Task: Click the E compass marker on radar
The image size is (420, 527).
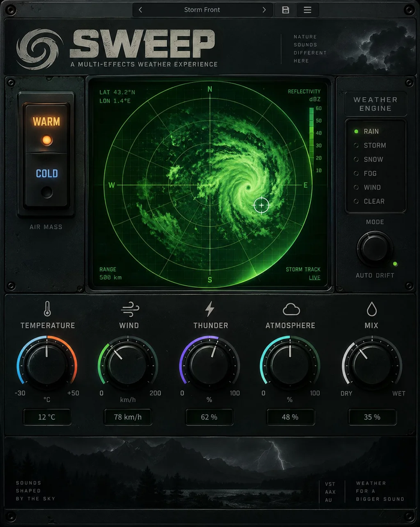Action: (x=305, y=185)
